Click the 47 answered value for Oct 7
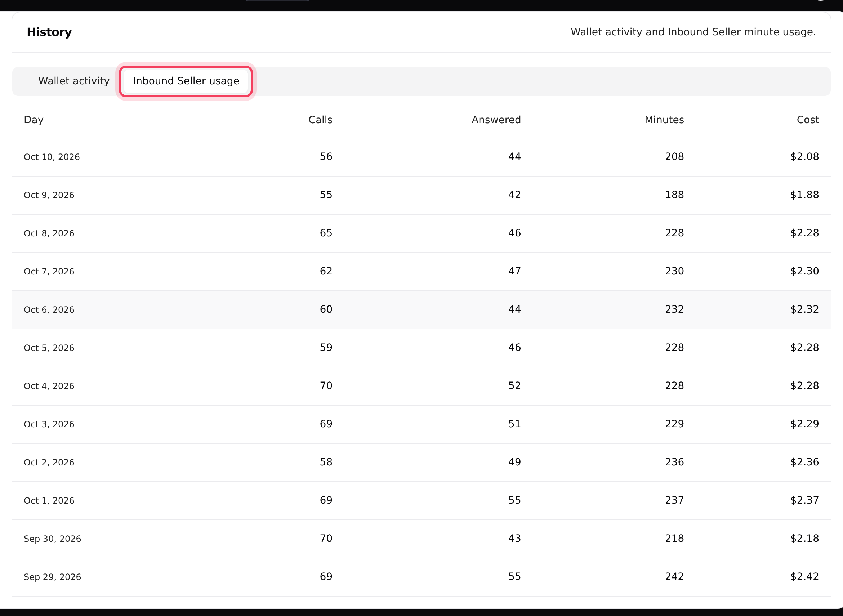 pyautogui.click(x=514, y=271)
